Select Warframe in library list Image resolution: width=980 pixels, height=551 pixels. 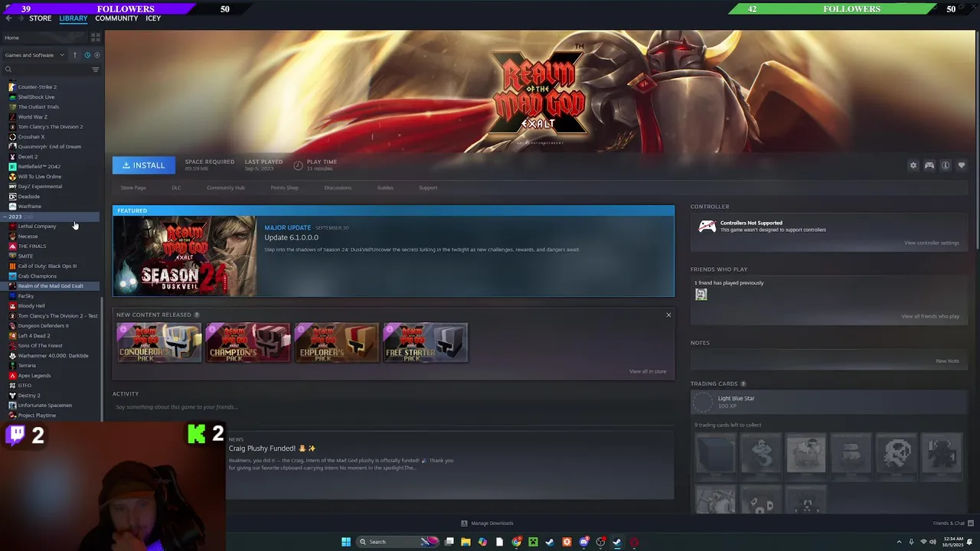[30, 207]
